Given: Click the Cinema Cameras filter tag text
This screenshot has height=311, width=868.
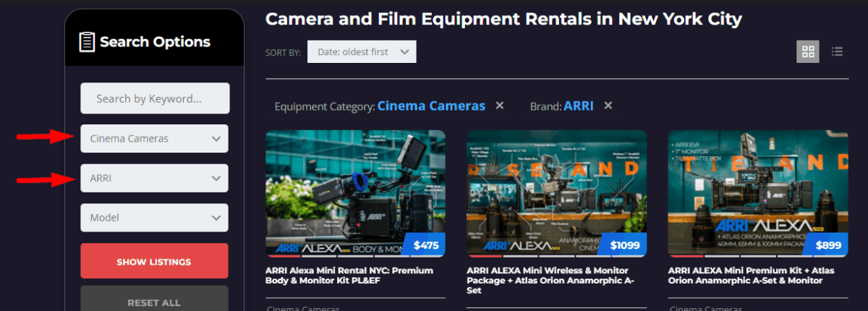Looking at the screenshot, I should pos(431,106).
